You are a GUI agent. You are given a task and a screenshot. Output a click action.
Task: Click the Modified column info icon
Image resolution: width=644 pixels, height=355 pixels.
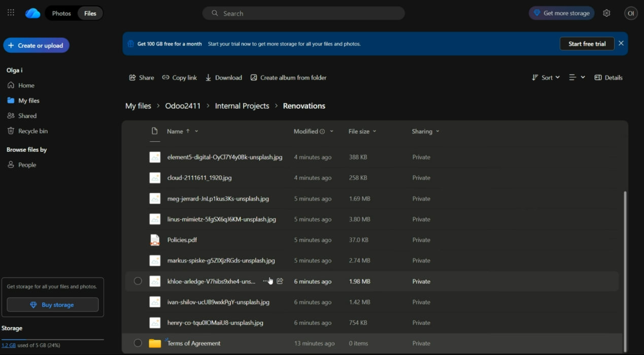pos(322,132)
